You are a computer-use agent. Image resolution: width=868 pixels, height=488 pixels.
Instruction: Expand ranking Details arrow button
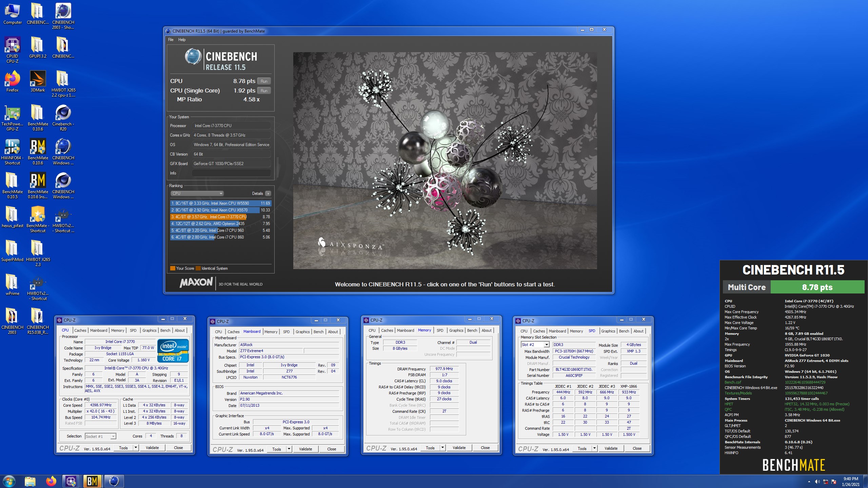click(x=268, y=194)
